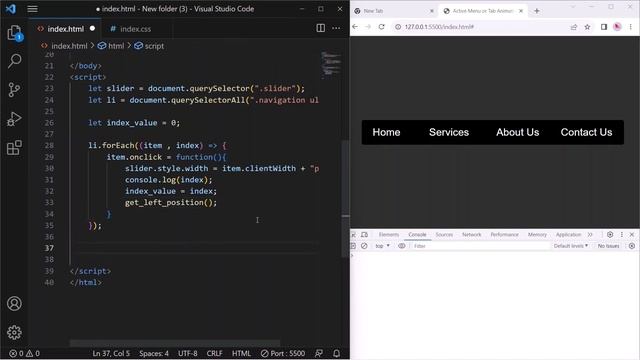The image size is (640, 360).
Task: Switch to the Network DevTools tab
Action: pyautogui.click(x=471, y=235)
